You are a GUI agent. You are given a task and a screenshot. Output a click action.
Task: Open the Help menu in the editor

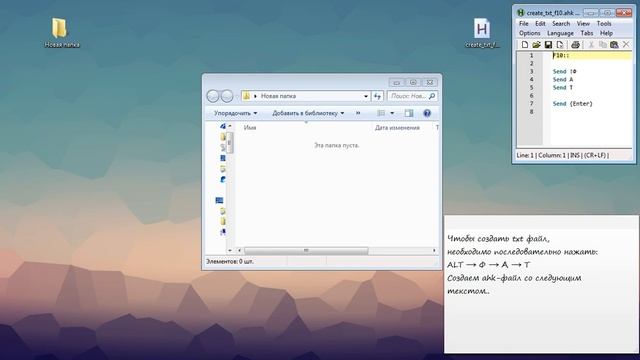(607, 33)
